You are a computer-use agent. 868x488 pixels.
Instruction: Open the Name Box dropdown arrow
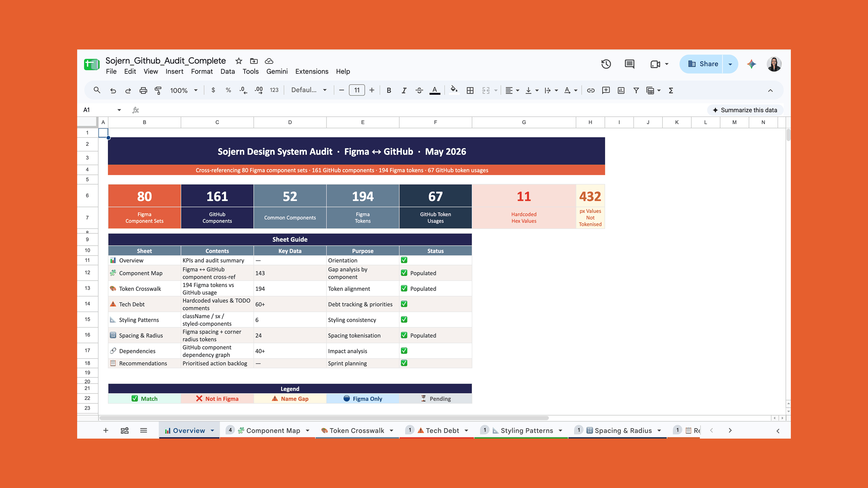(x=119, y=110)
